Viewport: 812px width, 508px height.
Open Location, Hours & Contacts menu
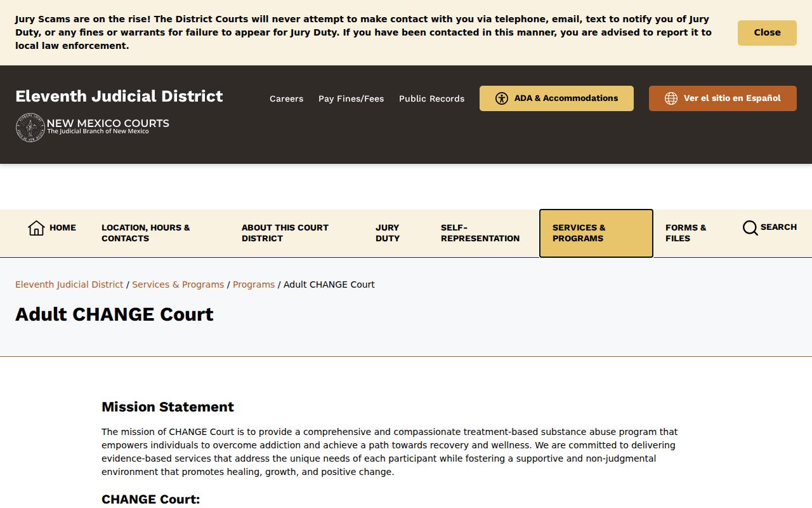click(x=145, y=233)
